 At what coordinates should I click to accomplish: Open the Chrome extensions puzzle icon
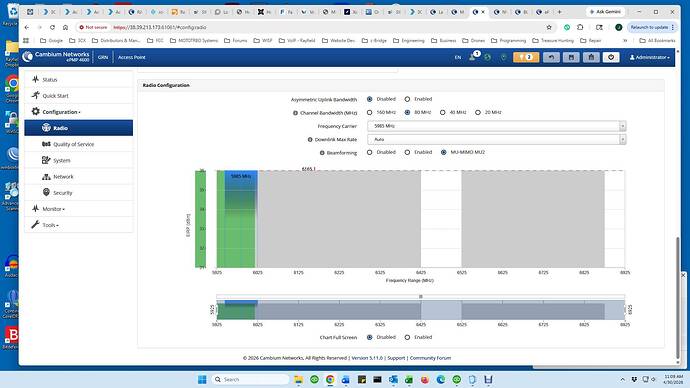[x=580, y=27]
